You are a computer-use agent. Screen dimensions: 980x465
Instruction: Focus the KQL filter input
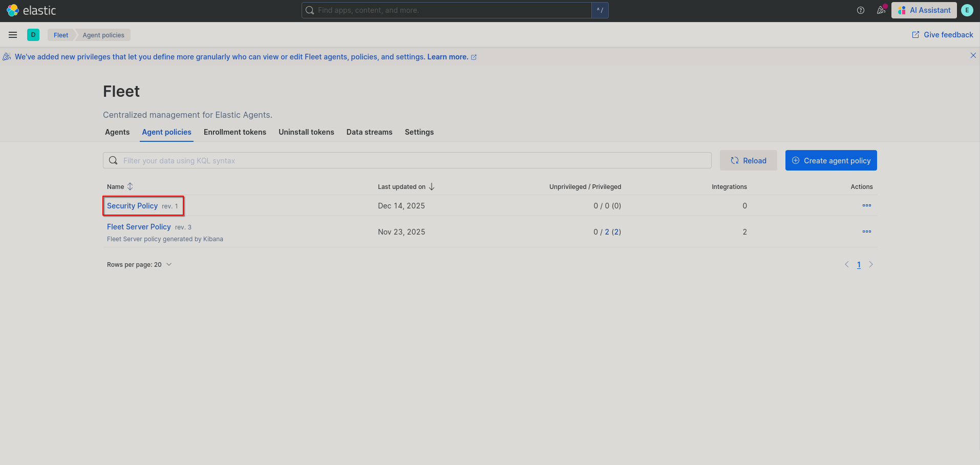[x=407, y=160]
